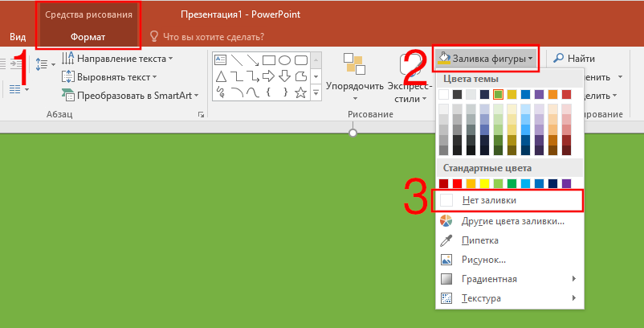Screen dimensions: 644x328
Task: Select dark red standard color
Action: point(443,183)
